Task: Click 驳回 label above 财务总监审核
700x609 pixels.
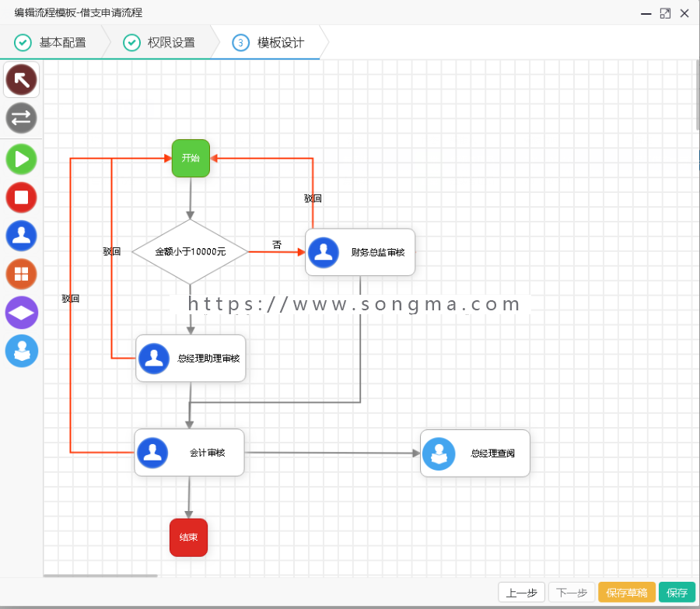Action: (x=313, y=198)
